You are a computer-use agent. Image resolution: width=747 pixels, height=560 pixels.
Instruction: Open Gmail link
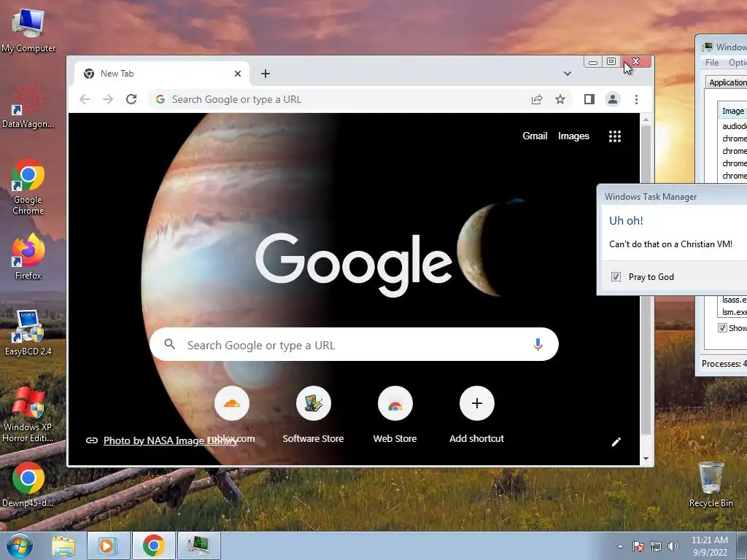pos(535,136)
